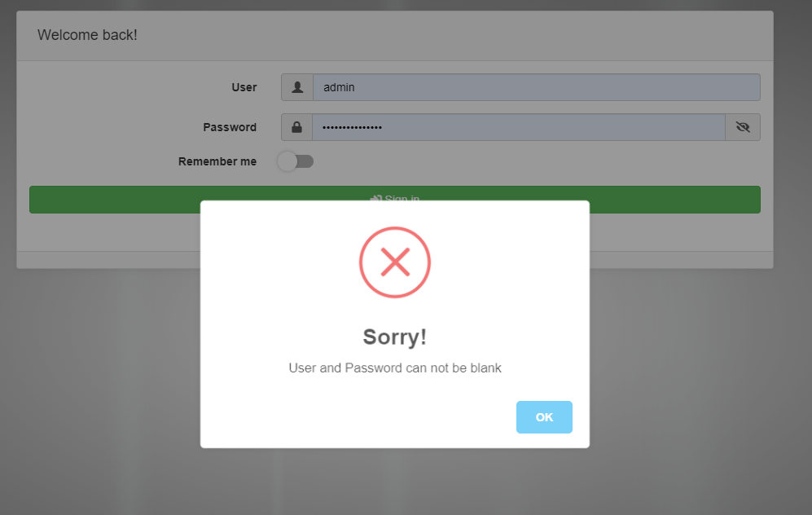Click the User field label

pos(244,87)
